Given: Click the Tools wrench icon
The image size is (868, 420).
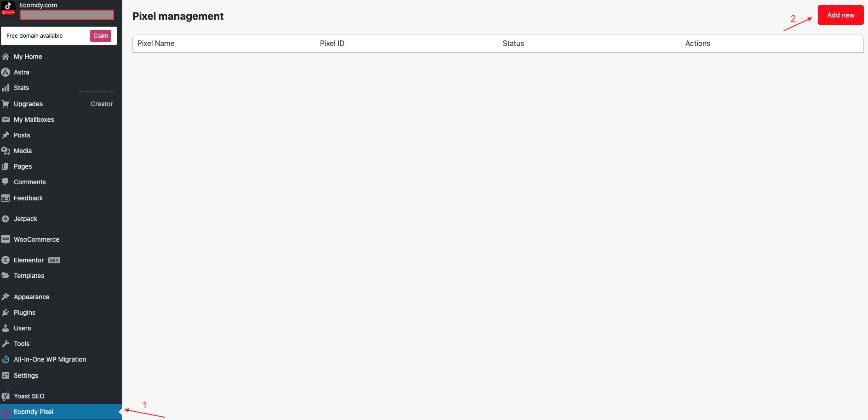Looking at the screenshot, I should tap(6, 344).
